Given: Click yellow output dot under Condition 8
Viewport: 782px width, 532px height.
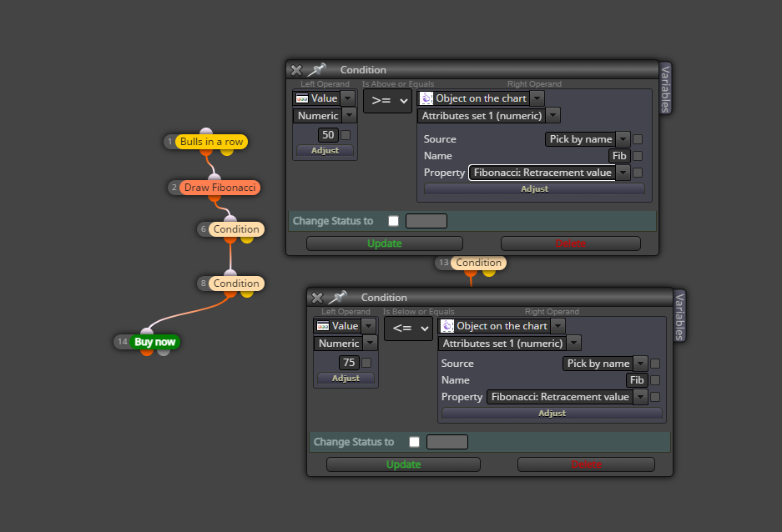Looking at the screenshot, I should click(x=247, y=294).
